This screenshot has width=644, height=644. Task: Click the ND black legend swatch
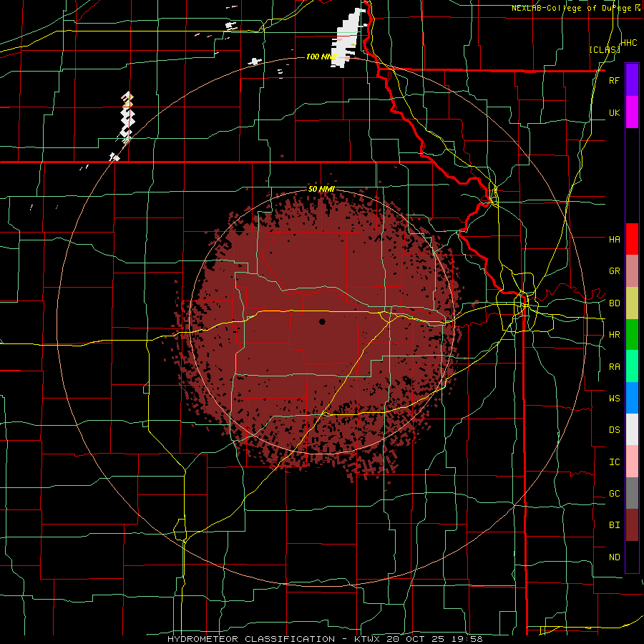pyautogui.click(x=632, y=557)
